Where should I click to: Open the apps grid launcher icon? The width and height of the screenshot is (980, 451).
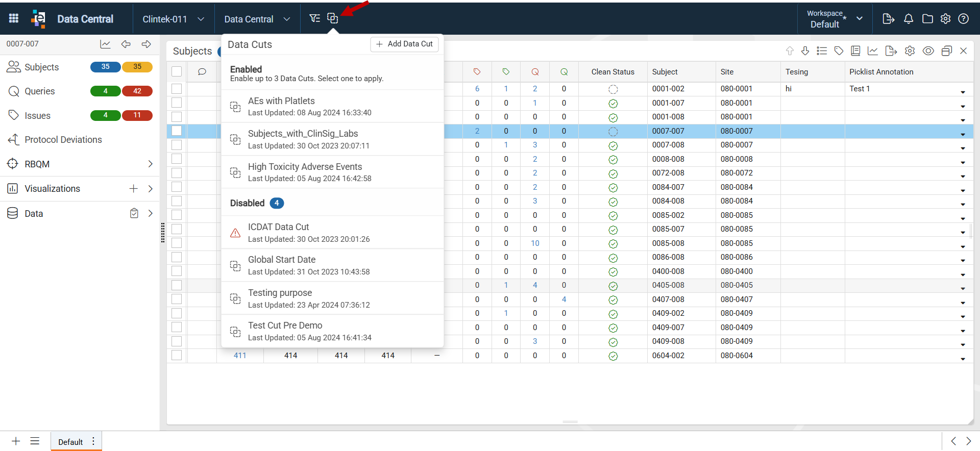[x=14, y=18]
